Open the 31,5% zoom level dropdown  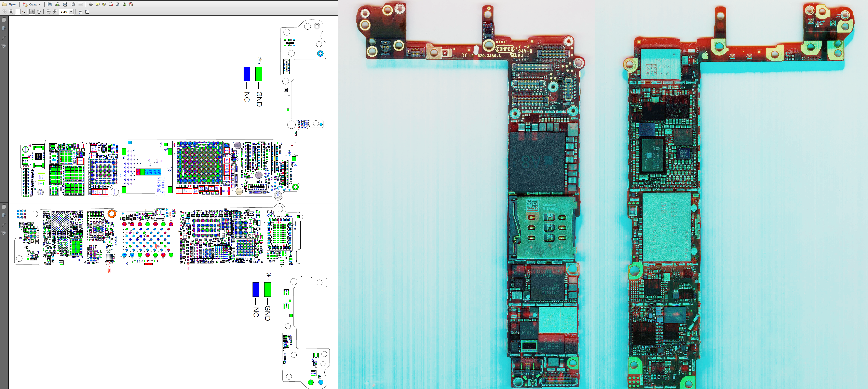coord(71,12)
